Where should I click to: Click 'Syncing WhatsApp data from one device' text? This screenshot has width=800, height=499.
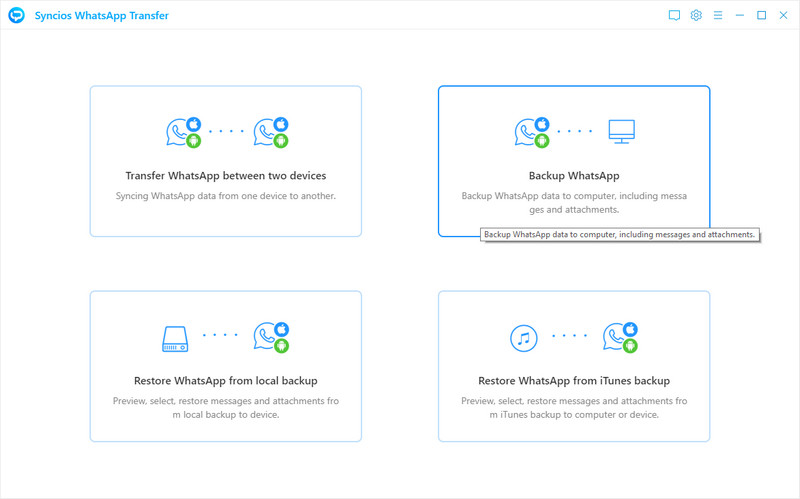tap(226, 196)
